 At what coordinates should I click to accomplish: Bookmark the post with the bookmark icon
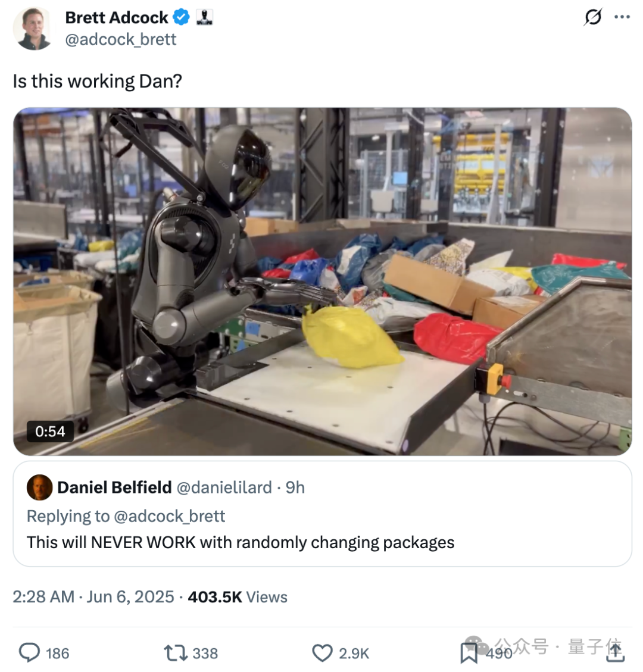pos(469,653)
